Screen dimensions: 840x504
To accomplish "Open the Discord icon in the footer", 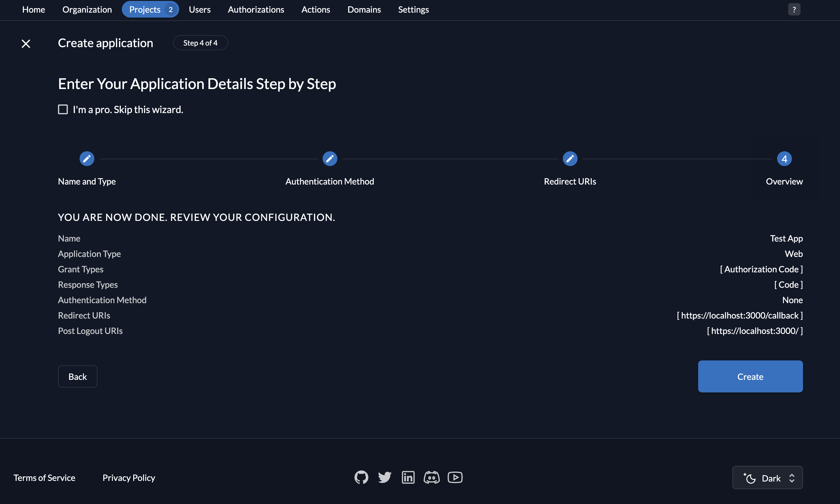I will [x=431, y=477].
